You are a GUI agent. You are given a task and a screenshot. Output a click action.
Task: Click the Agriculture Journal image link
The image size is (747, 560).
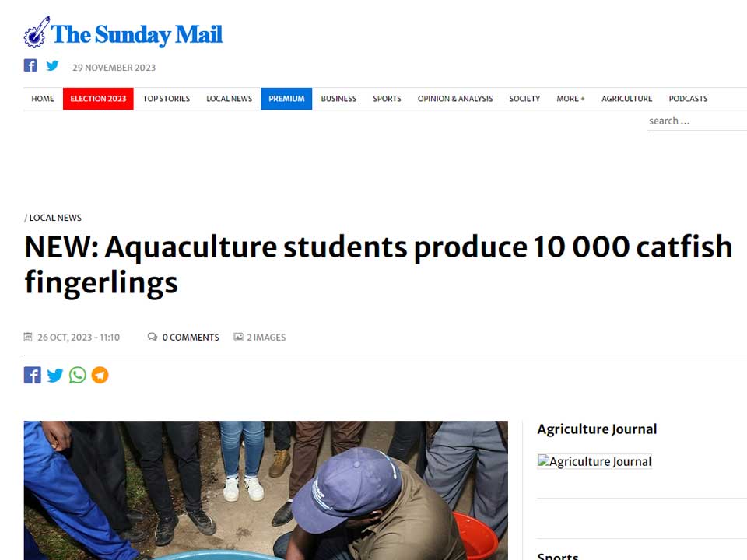coord(594,461)
